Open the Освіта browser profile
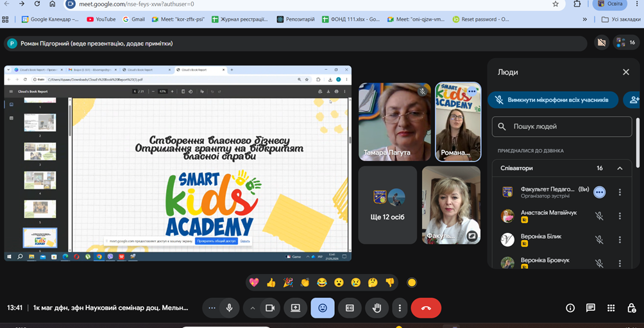This screenshot has width=644, height=328. (x=610, y=4)
